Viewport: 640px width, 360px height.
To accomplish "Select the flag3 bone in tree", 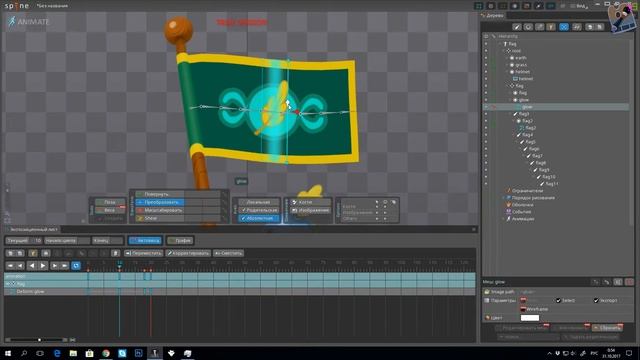I will [x=524, y=114].
